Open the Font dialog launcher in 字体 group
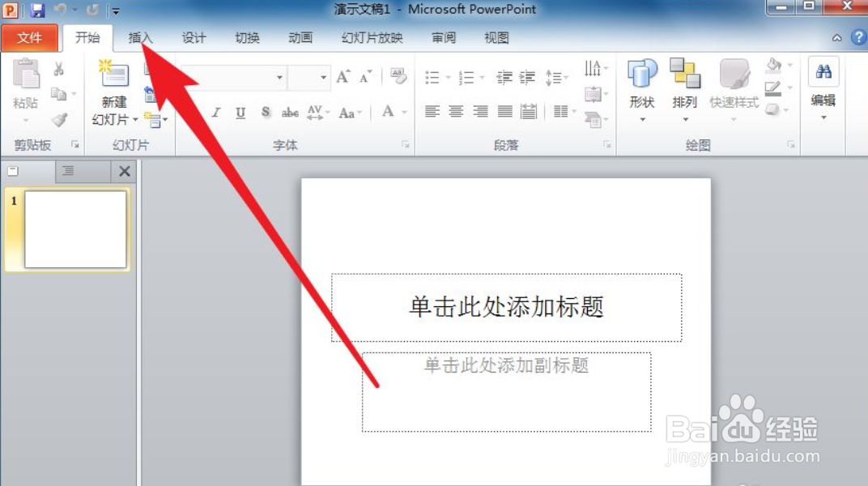 [x=405, y=144]
